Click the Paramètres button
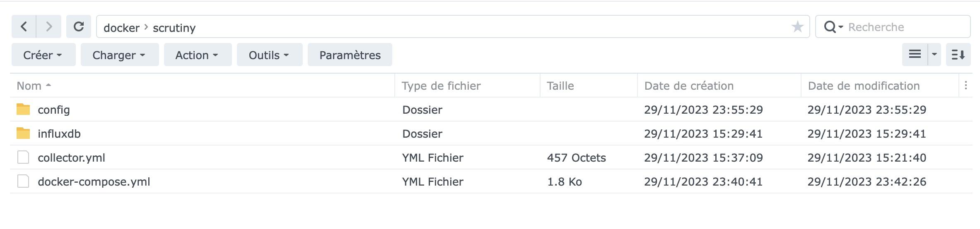The image size is (980, 229). point(350,55)
